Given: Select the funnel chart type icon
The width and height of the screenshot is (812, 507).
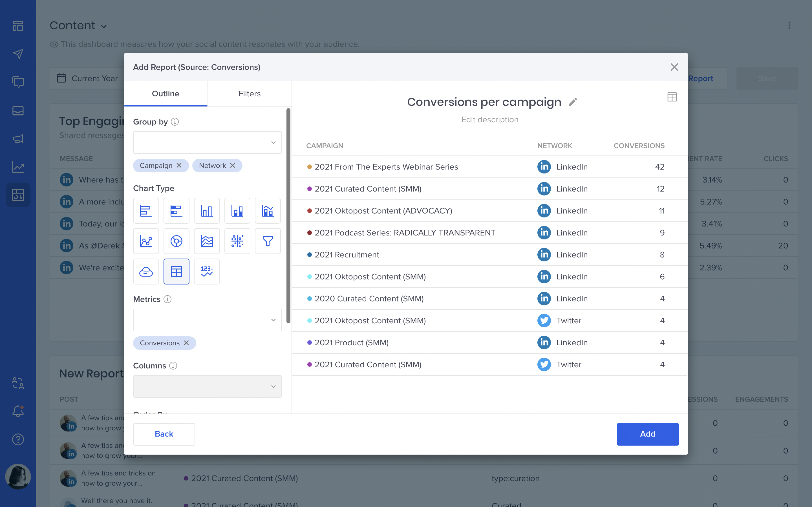Looking at the screenshot, I should pyautogui.click(x=267, y=241).
